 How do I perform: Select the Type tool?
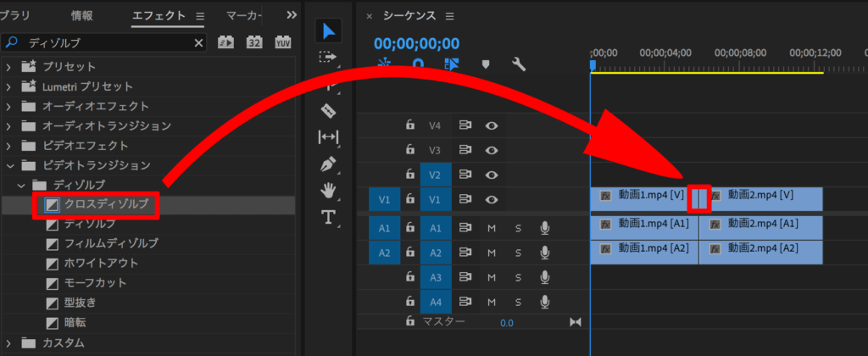[x=329, y=218]
